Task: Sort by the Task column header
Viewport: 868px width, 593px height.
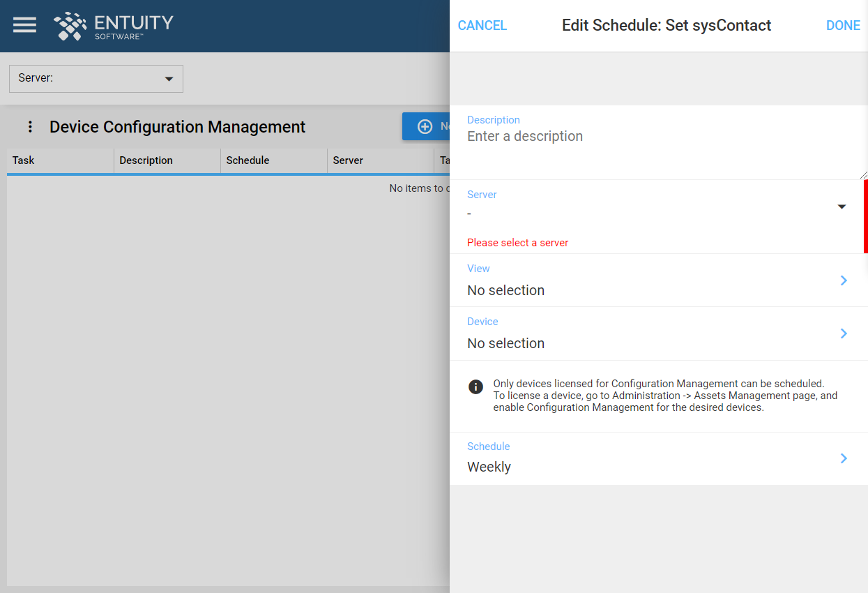Action: pyautogui.click(x=23, y=160)
